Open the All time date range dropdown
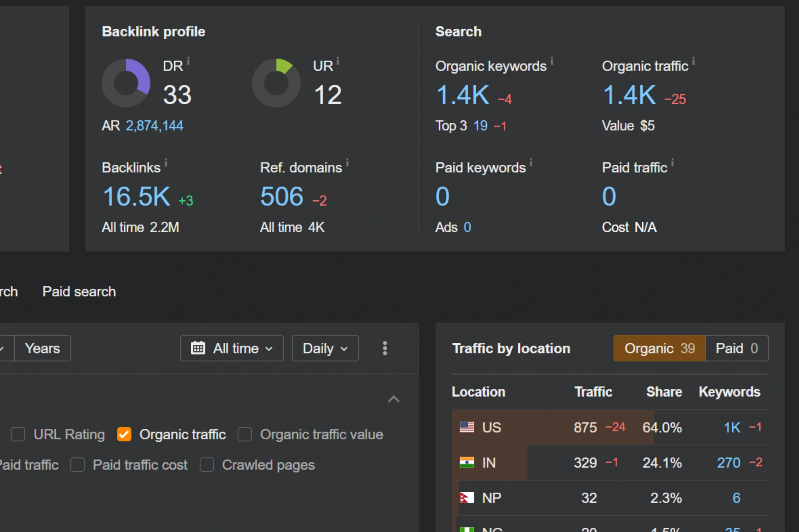Image resolution: width=799 pixels, height=532 pixels. [x=232, y=348]
